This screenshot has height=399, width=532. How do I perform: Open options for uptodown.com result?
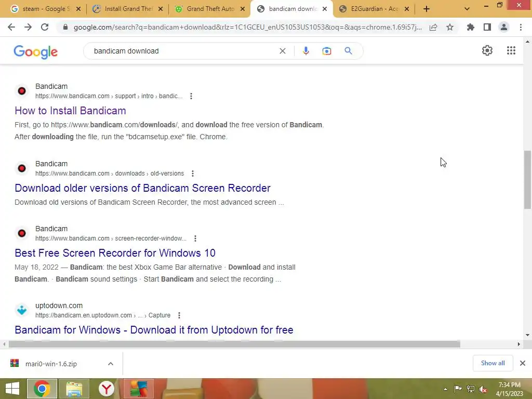[179, 315]
